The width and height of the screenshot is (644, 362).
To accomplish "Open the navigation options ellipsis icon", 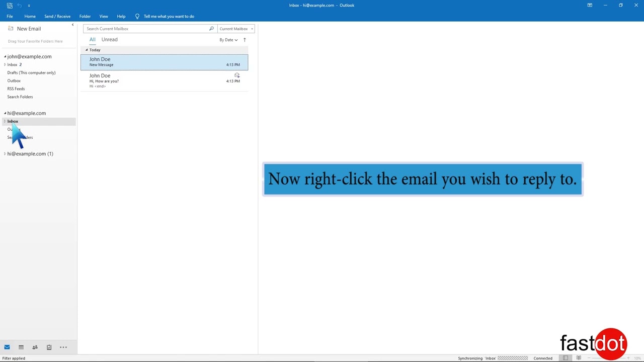I will pyautogui.click(x=63, y=347).
